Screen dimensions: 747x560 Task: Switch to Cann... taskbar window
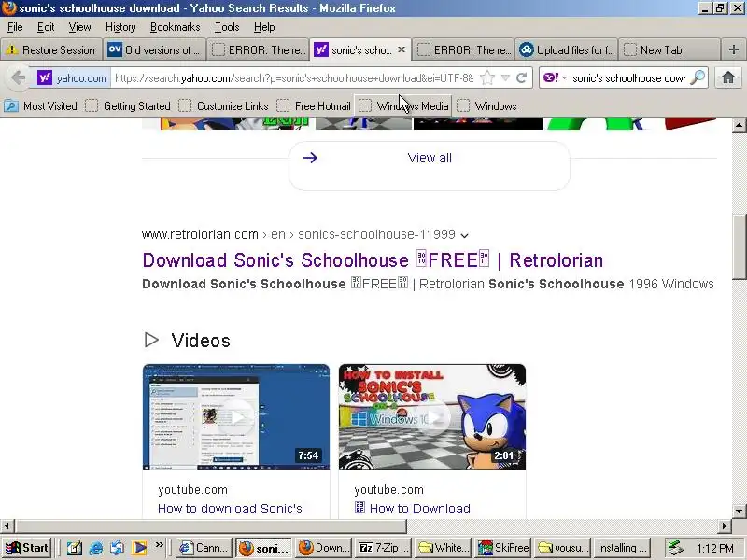point(204,548)
